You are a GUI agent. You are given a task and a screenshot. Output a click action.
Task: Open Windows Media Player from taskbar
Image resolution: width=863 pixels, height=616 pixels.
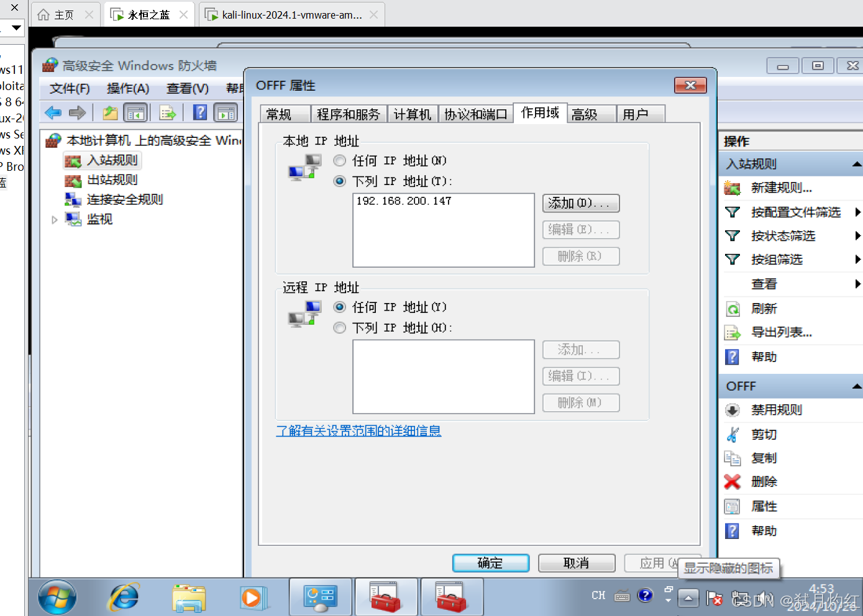253,598
